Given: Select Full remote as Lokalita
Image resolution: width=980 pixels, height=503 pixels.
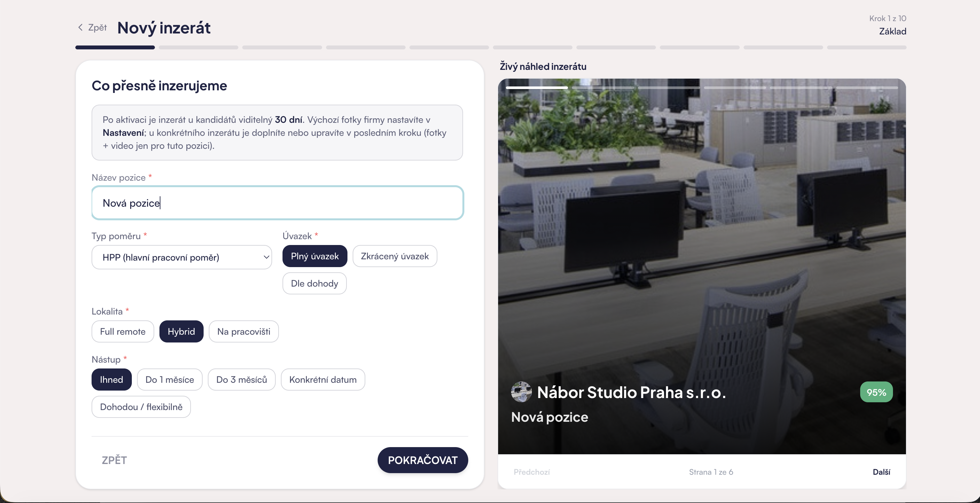Looking at the screenshot, I should (x=123, y=332).
